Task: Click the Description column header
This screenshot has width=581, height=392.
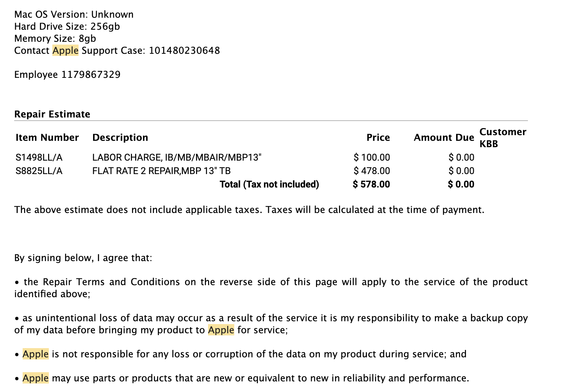Action: [120, 138]
